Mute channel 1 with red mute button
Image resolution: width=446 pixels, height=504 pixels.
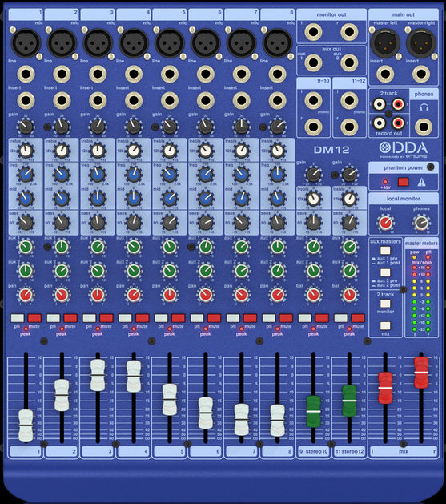click(34, 318)
